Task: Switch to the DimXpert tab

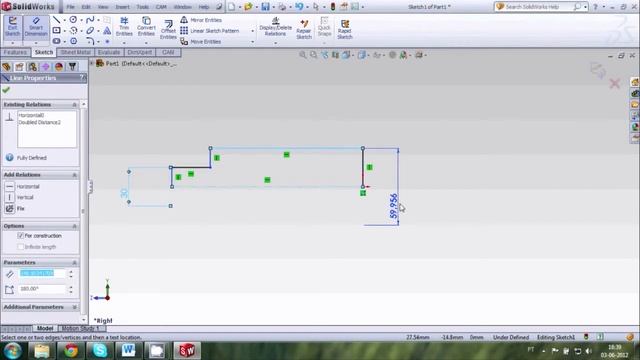Action: (x=140, y=52)
